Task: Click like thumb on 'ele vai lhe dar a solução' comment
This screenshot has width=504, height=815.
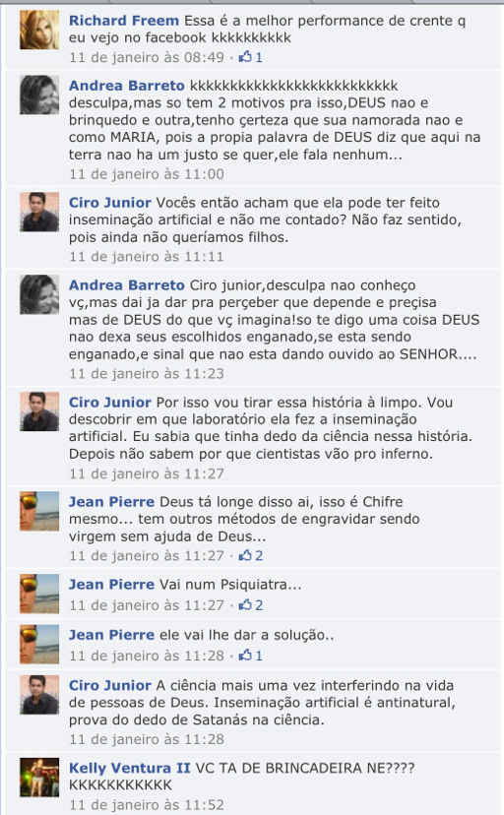Action: 245,655
